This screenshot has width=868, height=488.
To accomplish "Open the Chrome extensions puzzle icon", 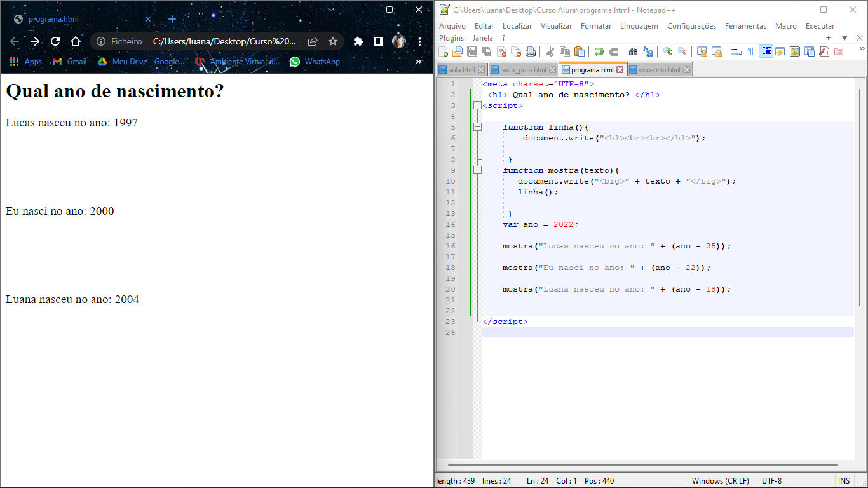I will (358, 41).
